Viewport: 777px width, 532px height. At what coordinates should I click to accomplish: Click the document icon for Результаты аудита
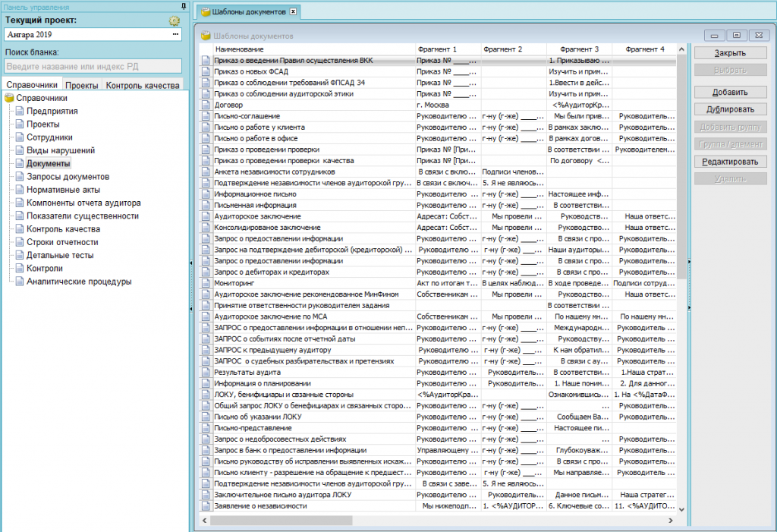(x=206, y=372)
